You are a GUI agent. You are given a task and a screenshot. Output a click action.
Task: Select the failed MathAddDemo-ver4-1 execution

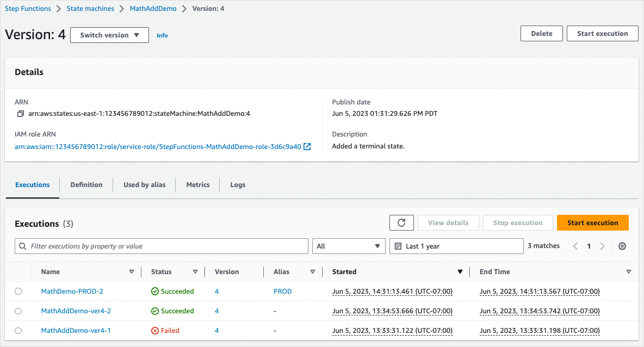[x=18, y=330]
